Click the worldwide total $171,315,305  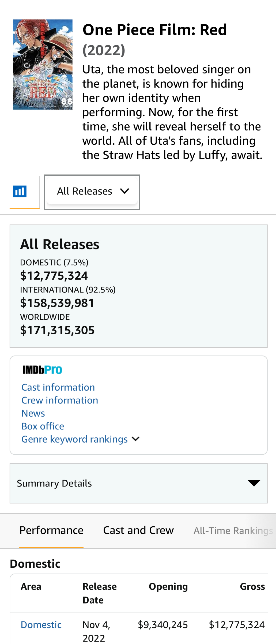tap(57, 330)
